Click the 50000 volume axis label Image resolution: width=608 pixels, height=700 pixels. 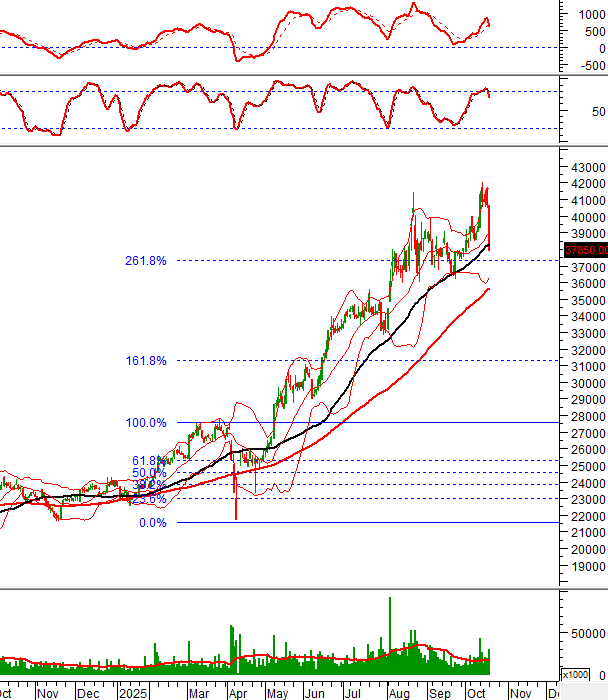pos(588,633)
